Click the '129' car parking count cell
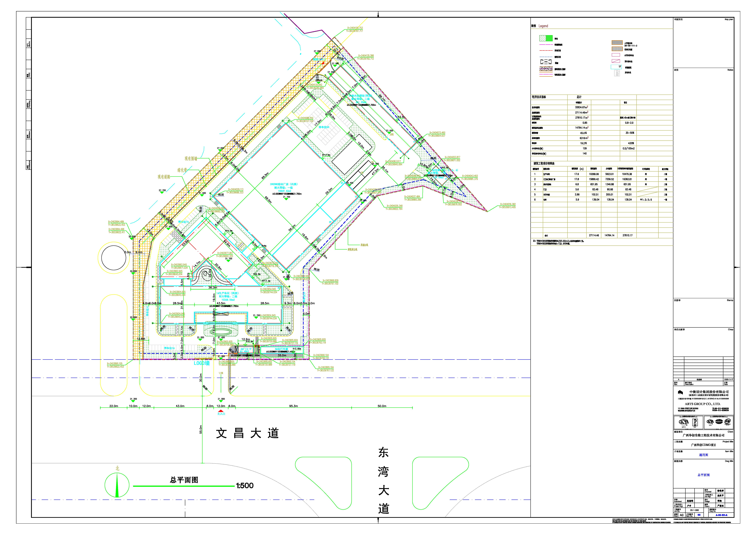 tap(585, 149)
